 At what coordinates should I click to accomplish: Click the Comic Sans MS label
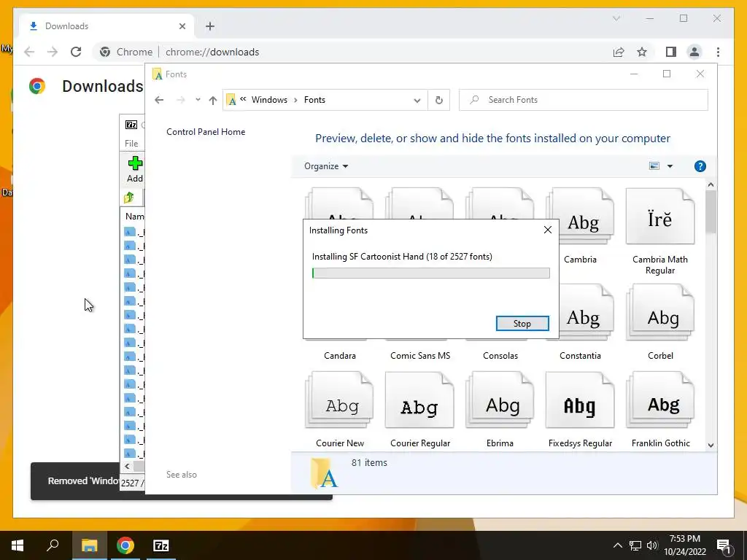tap(419, 356)
